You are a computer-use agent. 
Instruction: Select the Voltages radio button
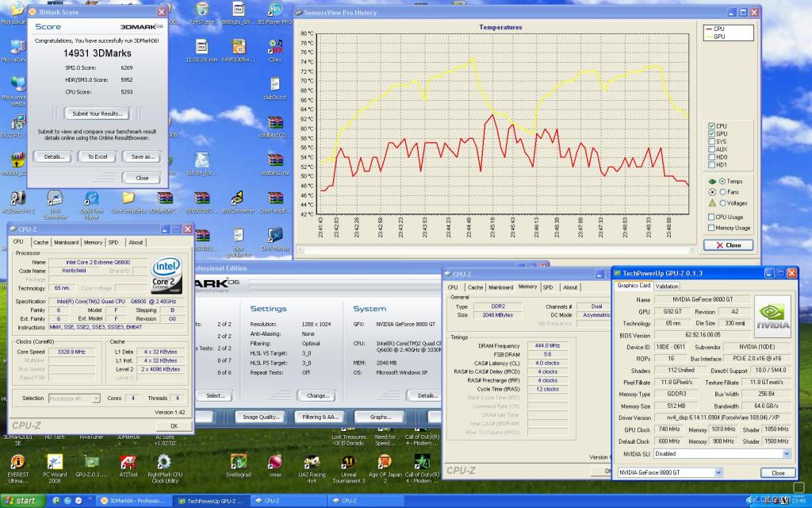tap(722, 202)
